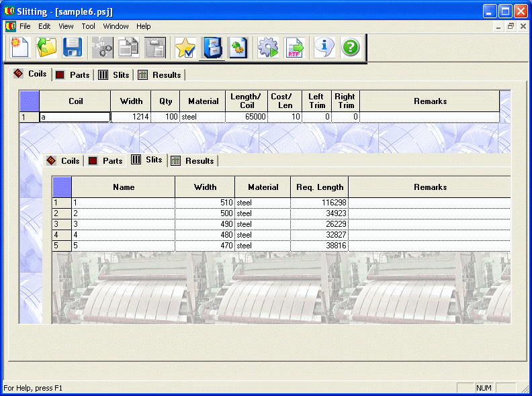Image resolution: width=532 pixels, height=396 pixels.
Task: Open the Window menu
Action: pos(116,26)
